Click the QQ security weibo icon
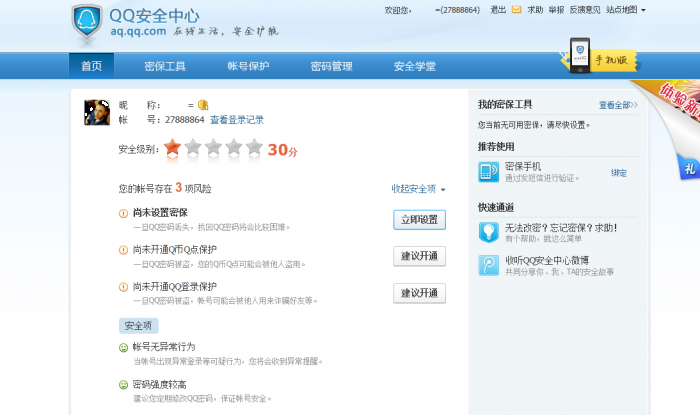Screen dimensions: 700x415 click(x=488, y=266)
